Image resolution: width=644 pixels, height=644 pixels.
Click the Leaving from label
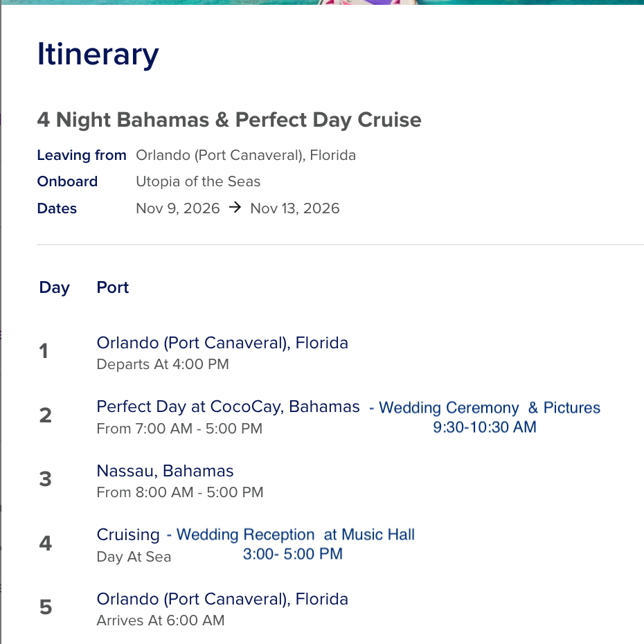click(82, 155)
